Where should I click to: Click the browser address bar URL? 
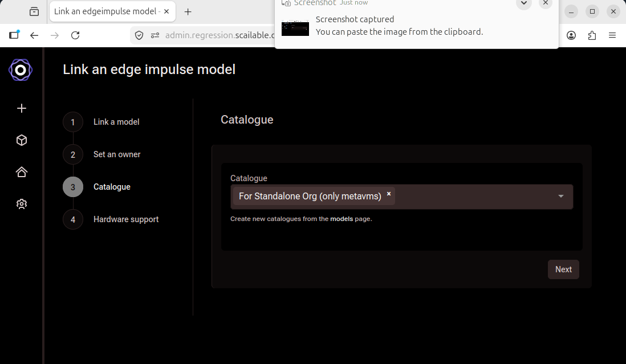coord(220,35)
